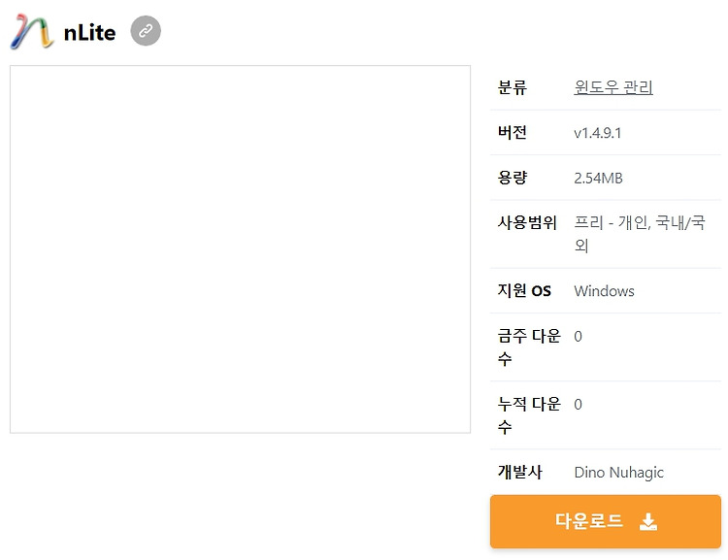Click the nLite title text
The image size is (728, 560).
[x=89, y=32]
